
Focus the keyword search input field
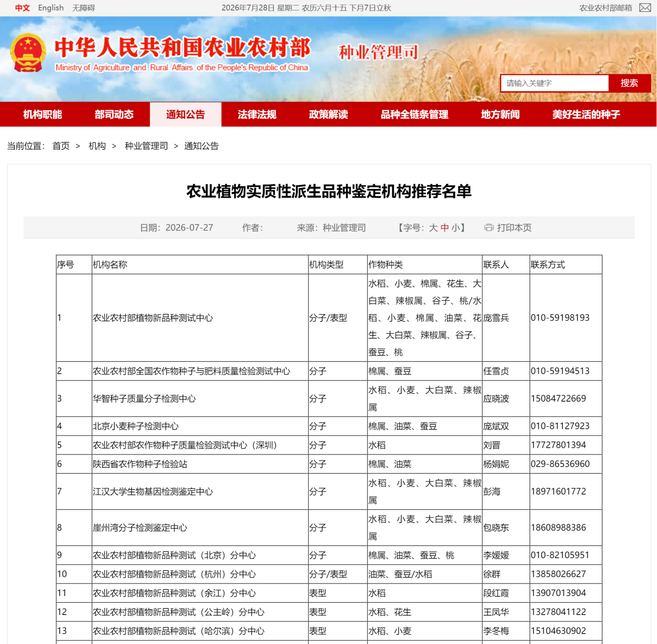555,83
